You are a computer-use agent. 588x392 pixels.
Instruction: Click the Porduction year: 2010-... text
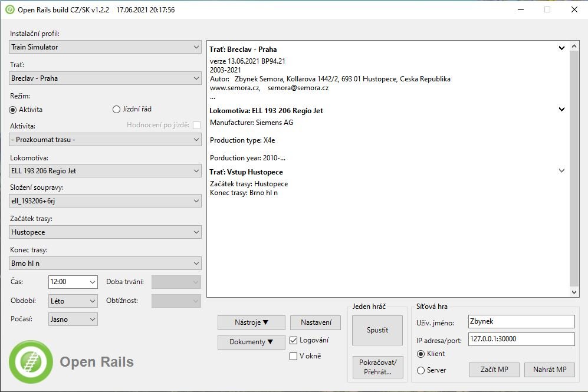coord(248,158)
